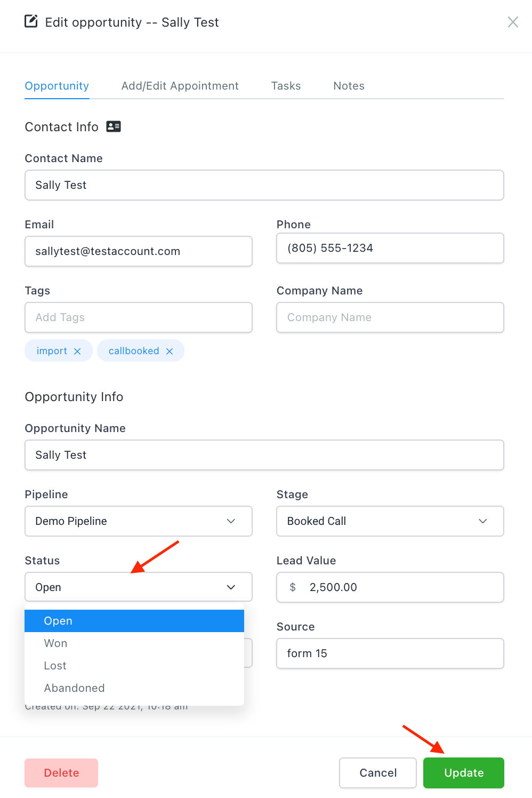Pick the highlighted Open option
The image size is (532, 798).
pos(59,621)
